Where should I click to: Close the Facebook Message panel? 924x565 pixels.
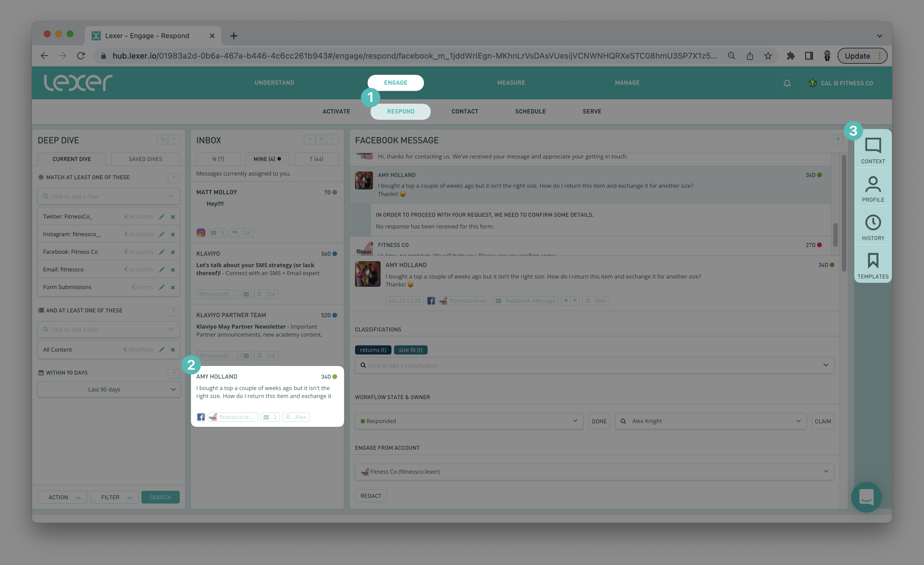[x=838, y=139]
